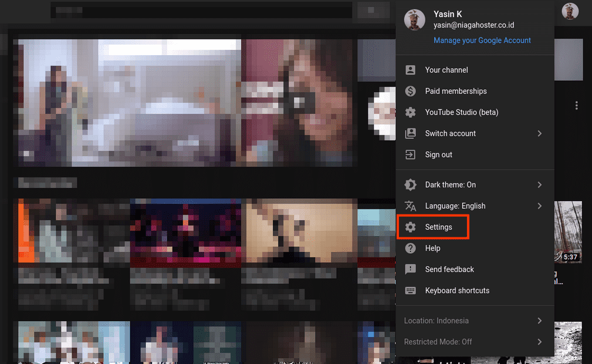Screen dimensions: 592x364
Task: Select Paid memberships
Action: point(456,91)
